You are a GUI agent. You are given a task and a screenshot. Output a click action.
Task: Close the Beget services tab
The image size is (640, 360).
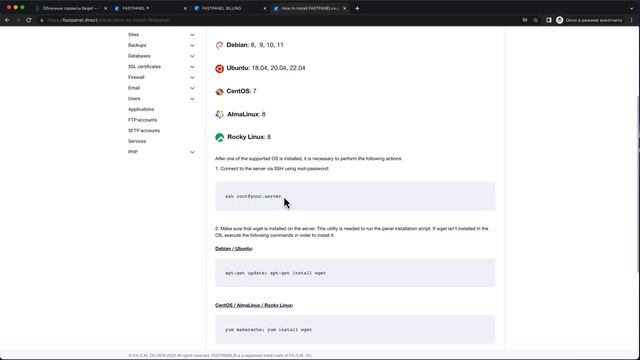(x=105, y=8)
